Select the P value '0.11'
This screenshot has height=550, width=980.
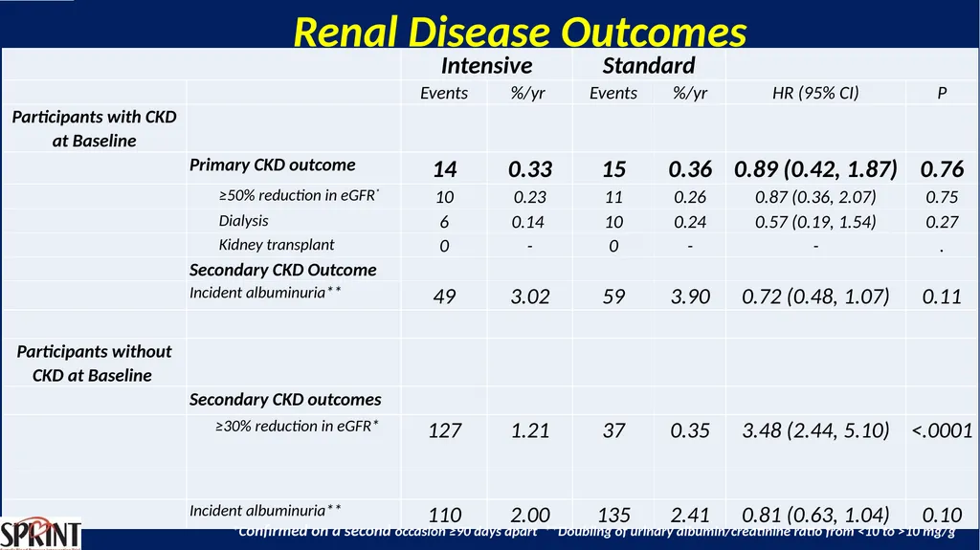(942, 297)
